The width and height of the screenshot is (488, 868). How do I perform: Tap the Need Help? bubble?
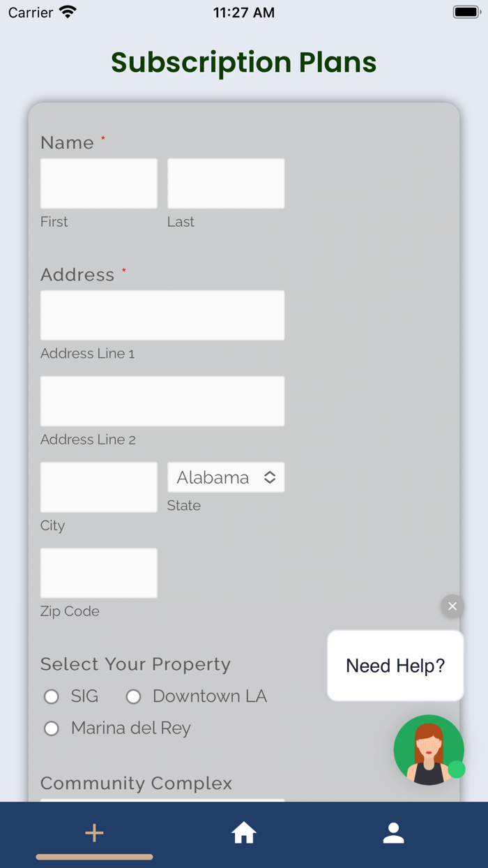coord(395,666)
